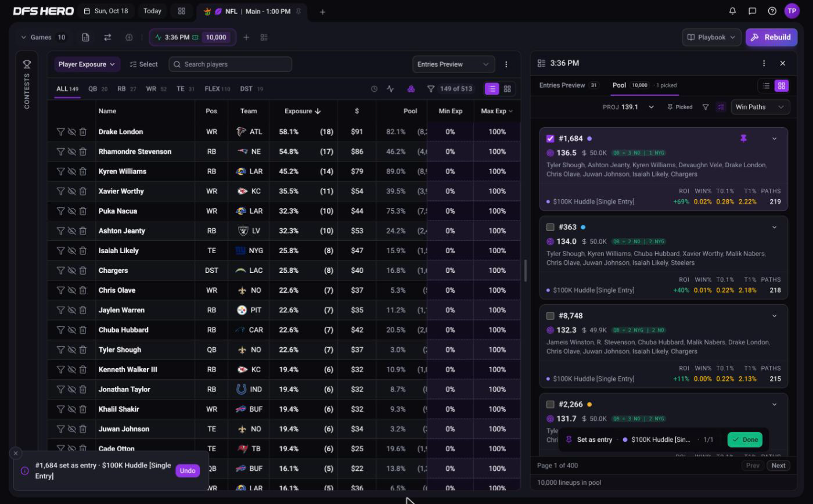Switch the player table to grid view
Viewport: 813px width, 504px height.
(x=508, y=89)
